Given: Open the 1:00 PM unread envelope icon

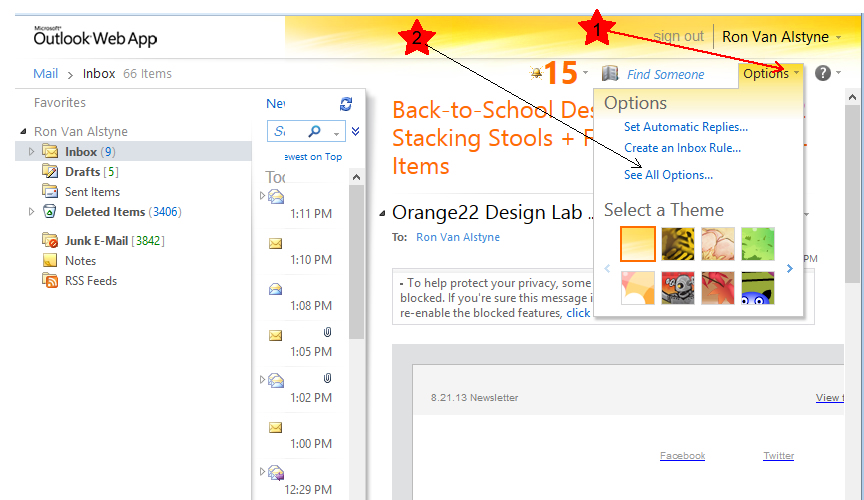Looking at the screenshot, I should point(276,427).
